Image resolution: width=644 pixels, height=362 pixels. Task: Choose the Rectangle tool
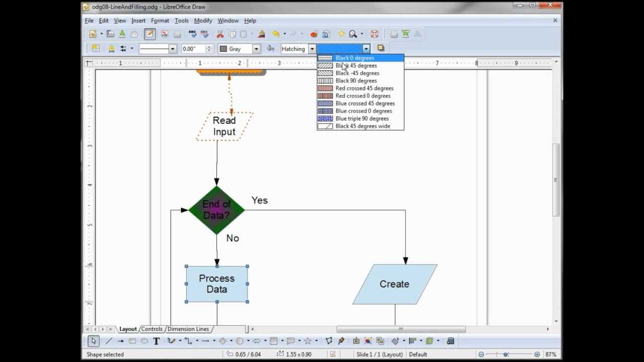tap(132, 341)
